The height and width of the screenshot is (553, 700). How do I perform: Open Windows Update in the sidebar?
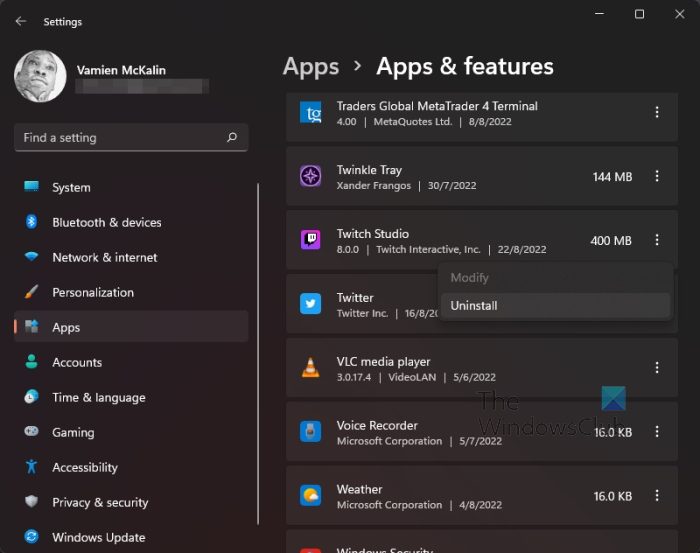coord(100,538)
